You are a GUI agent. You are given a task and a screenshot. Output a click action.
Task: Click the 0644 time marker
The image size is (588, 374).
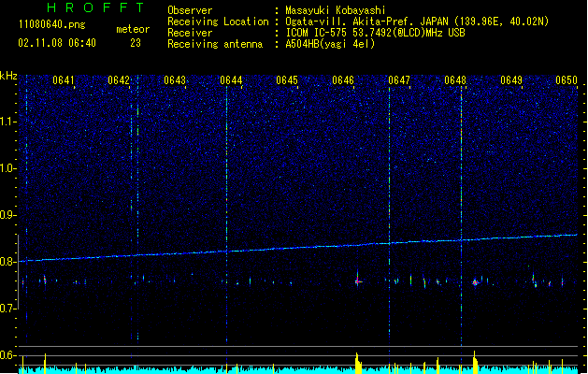pos(231,80)
